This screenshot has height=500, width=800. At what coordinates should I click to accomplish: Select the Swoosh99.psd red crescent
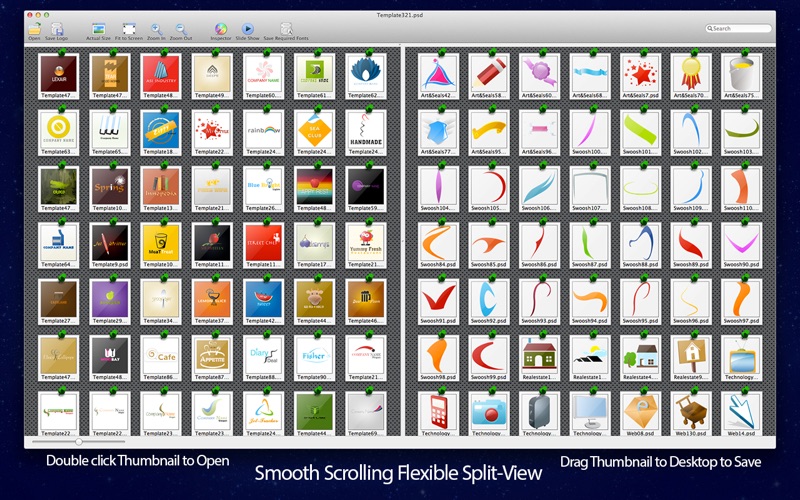coord(489,358)
